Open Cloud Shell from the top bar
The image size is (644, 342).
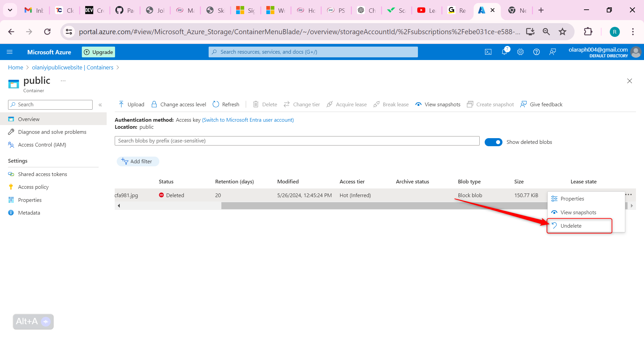[488, 52]
